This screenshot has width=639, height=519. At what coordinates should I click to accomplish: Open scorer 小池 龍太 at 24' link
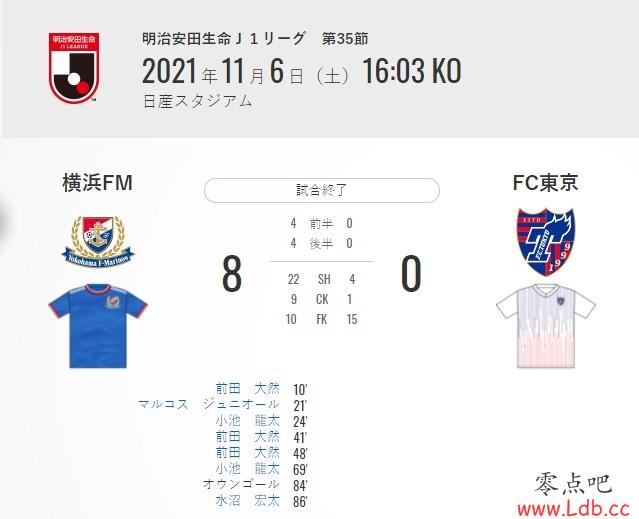point(247,420)
